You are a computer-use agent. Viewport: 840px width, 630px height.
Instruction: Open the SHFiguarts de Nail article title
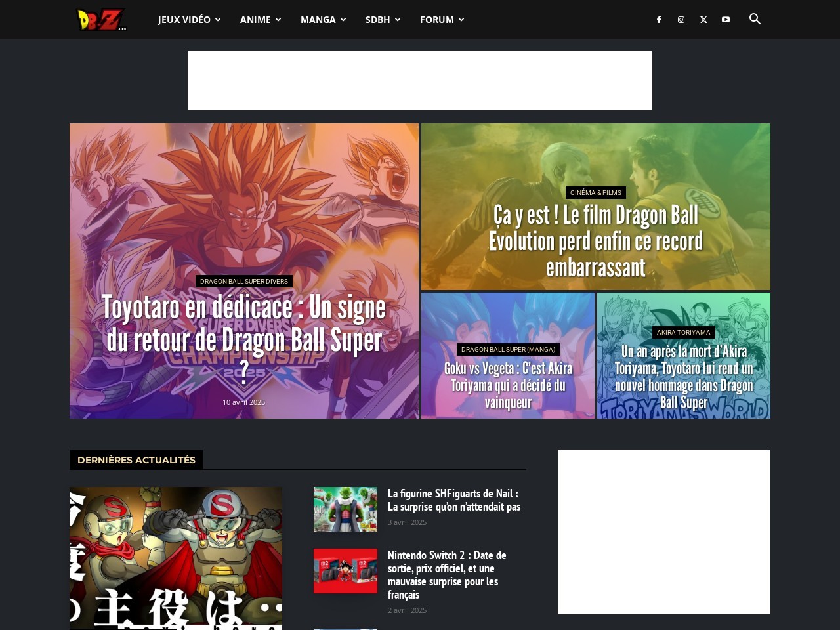(454, 500)
